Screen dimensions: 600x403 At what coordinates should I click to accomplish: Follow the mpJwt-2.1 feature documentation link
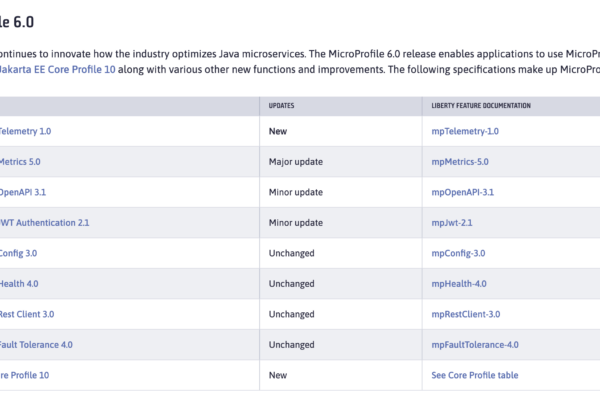pyautogui.click(x=452, y=223)
